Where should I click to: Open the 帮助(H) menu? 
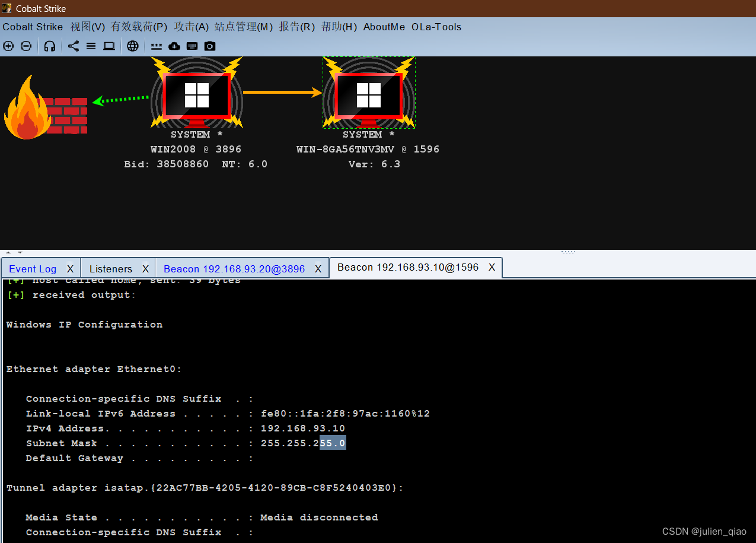point(339,27)
